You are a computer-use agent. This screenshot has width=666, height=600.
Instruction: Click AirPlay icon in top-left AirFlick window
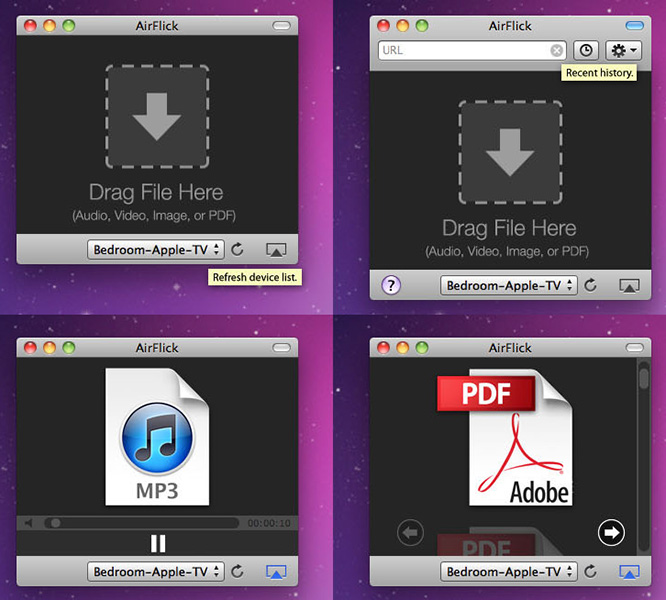click(276, 250)
